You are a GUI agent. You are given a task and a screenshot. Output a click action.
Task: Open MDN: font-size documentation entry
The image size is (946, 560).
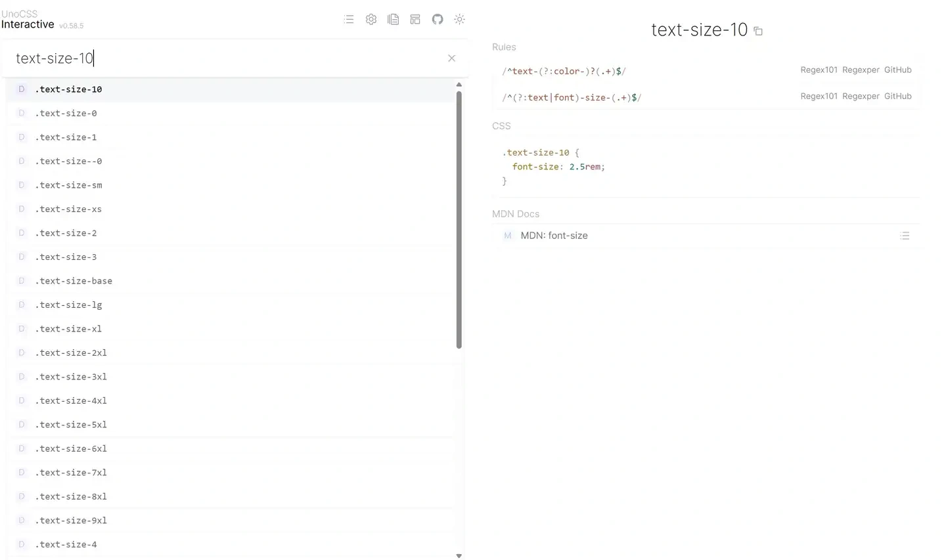(554, 236)
